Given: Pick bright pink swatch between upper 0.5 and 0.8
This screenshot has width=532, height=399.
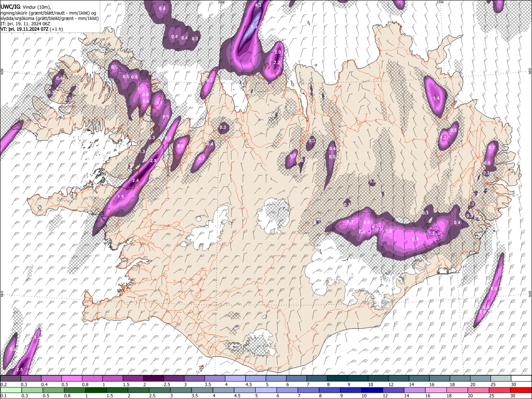Looking at the screenshot, I should pyautogui.click(x=71, y=379).
